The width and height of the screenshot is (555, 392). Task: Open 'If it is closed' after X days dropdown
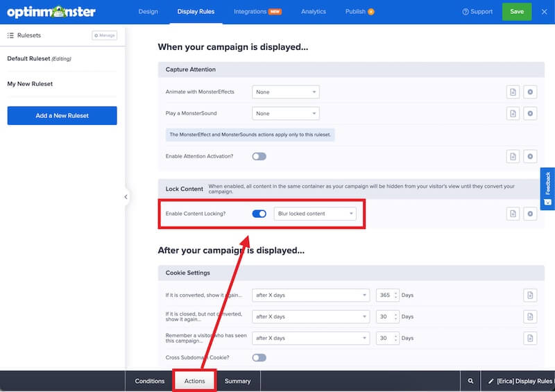tap(311, 316)
